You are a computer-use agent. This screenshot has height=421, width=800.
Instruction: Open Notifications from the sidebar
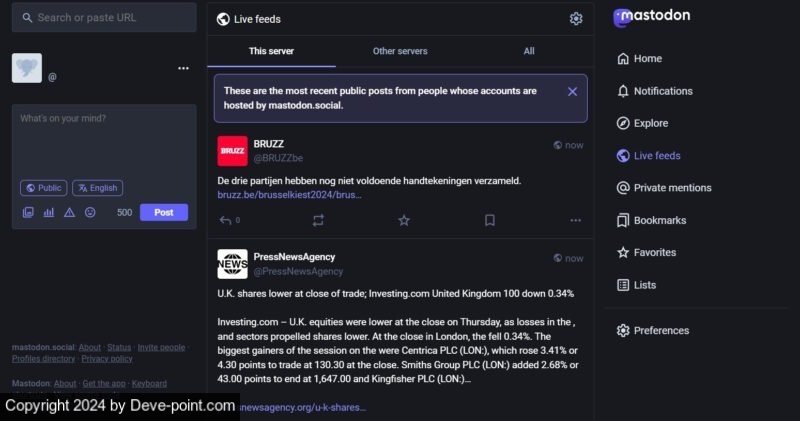coord(662,91)
